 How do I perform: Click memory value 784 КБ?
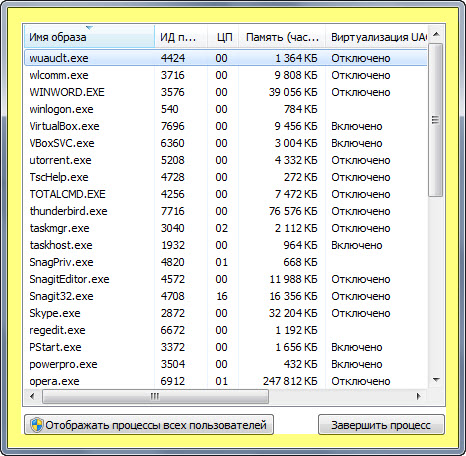[301, 109]
